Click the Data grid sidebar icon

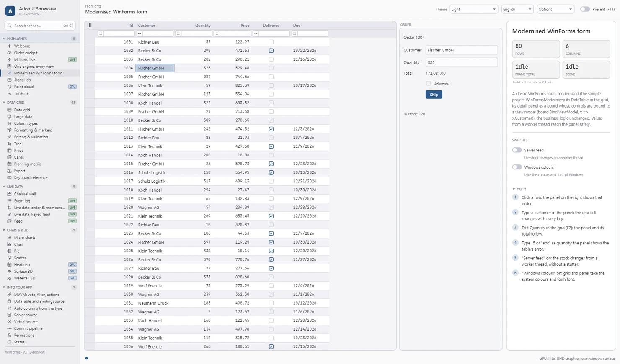point(9,110)
